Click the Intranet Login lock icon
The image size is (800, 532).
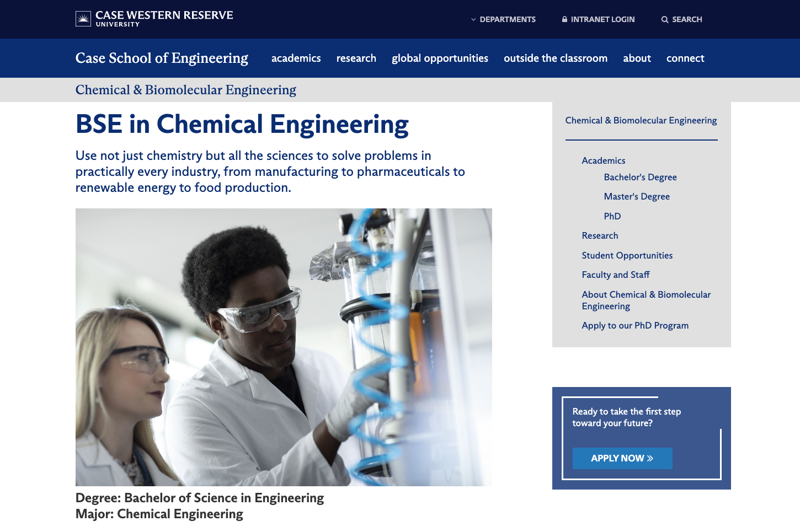[564, 19]
